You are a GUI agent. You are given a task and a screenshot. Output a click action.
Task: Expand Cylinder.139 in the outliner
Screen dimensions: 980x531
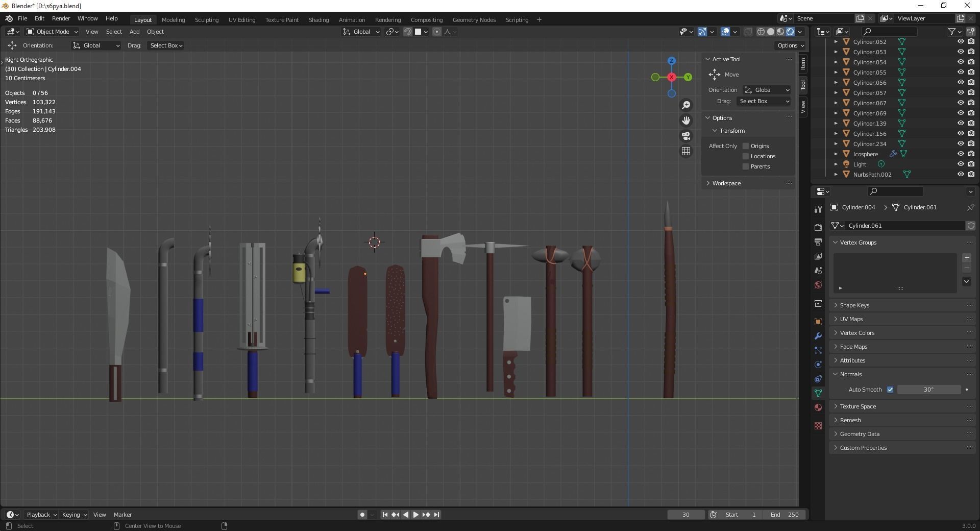coord(836,124)
